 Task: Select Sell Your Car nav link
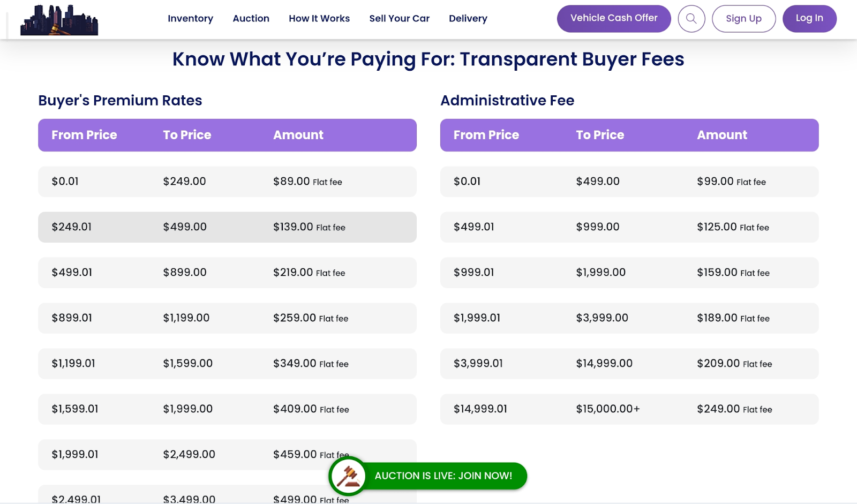(399, 19)
